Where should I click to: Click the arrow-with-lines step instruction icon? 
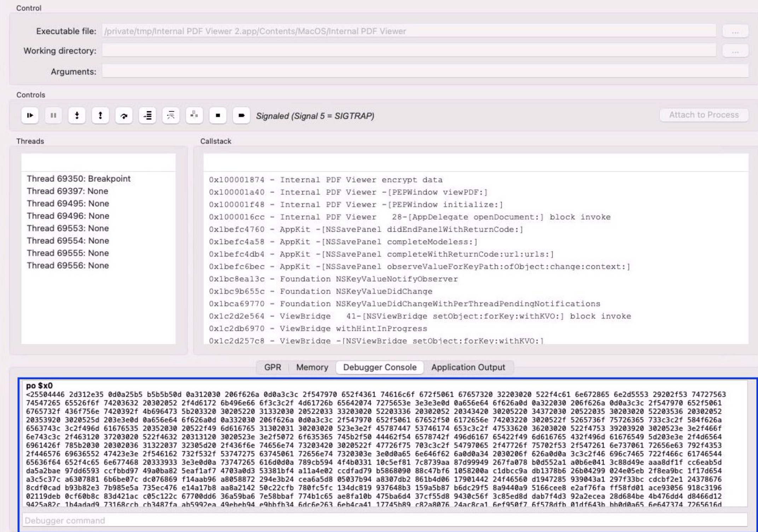click(147, 115)
